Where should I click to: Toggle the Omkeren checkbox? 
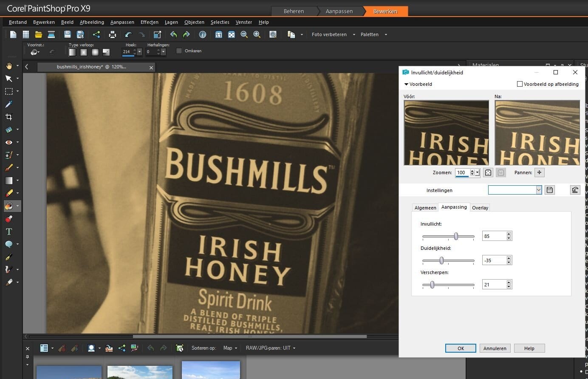(x=179, y=50)
